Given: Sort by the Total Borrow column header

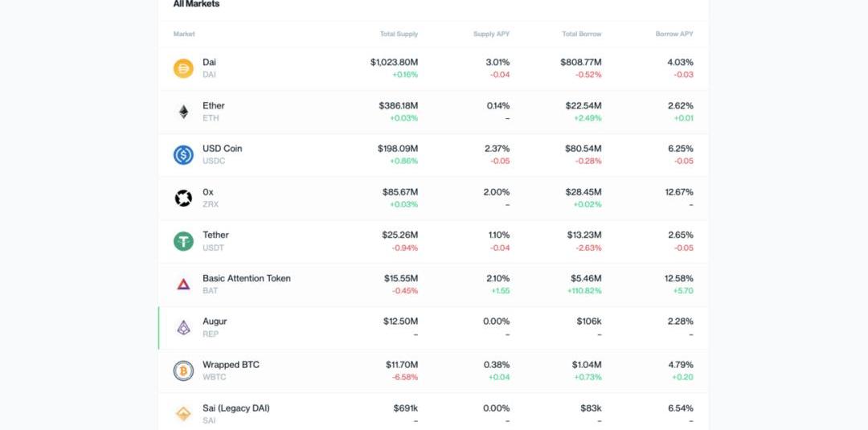Looking at the screenshot, I should pyautogui.click(x=581, y=35).
